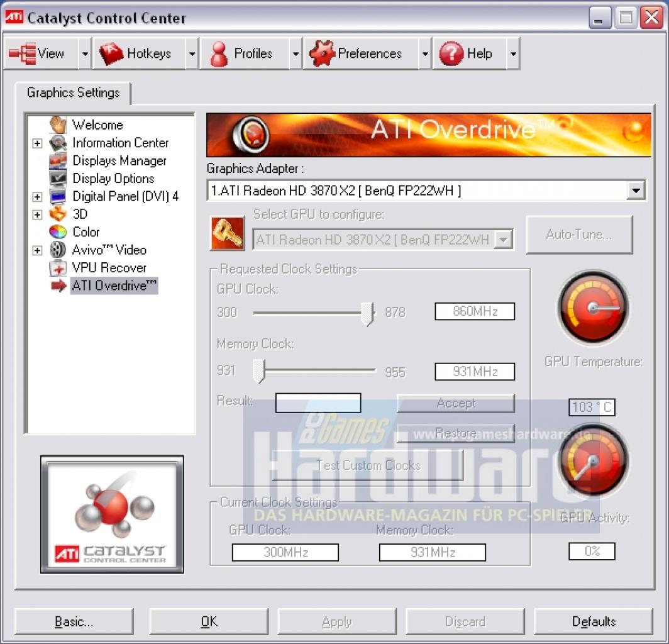The height and width of the screenshot is (644, 669).
Task: Open the Hotkeys dropdown arrow
Action: (192, 54)
